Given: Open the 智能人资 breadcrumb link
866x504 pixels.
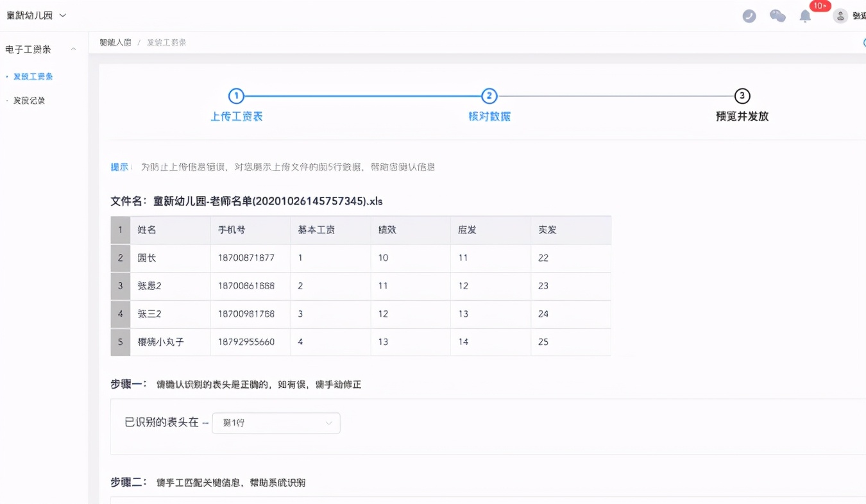Looking at the screenshot, I should (x=115, y=42).
